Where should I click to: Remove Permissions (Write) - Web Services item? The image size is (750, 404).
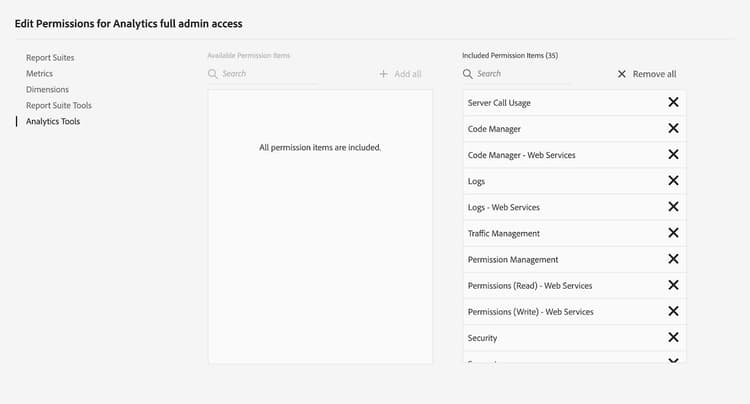click(673, 311)
